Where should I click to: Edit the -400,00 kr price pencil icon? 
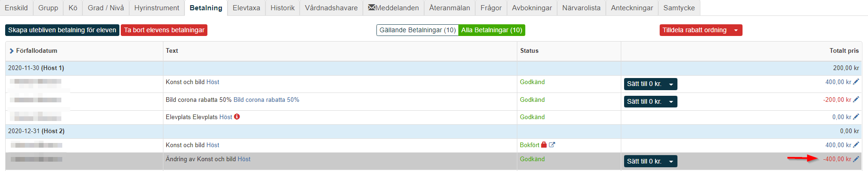[856, 159]
